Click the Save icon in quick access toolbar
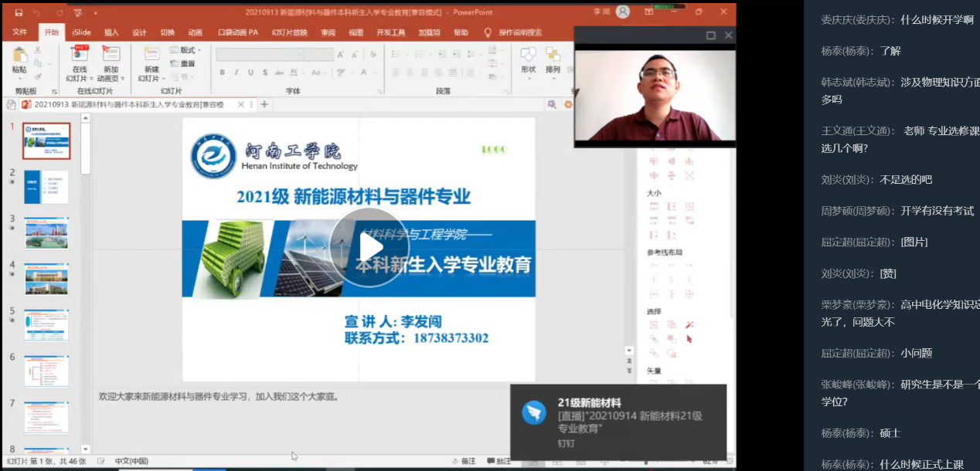The width and height of the screenshot is (980, 471). (19, 12)
